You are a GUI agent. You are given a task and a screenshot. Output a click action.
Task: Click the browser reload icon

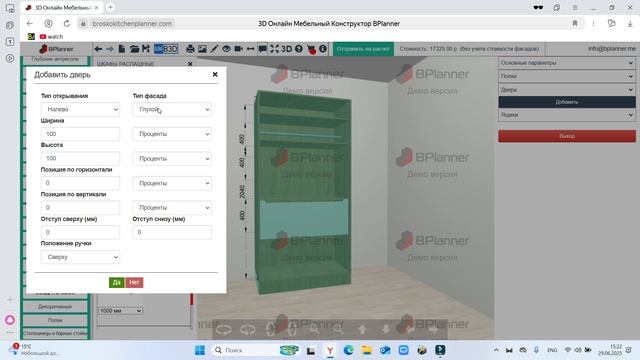pyautogui.click(x=67, y=24)
